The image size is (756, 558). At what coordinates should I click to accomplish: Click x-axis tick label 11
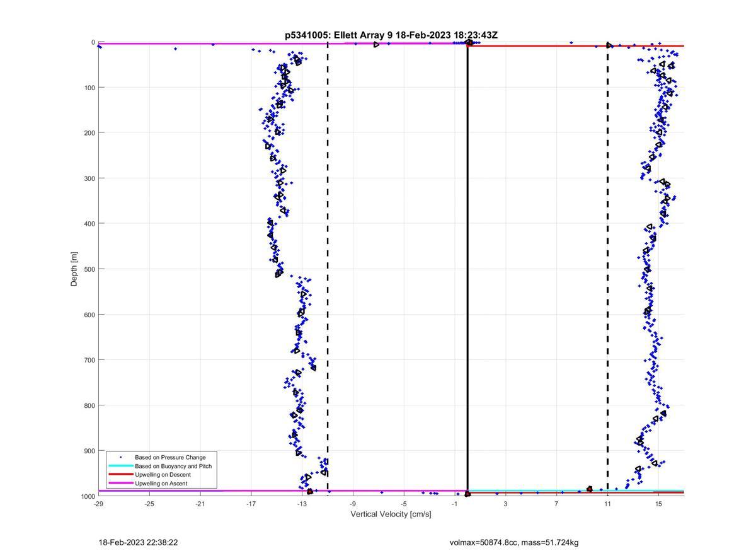coord(607,504)
